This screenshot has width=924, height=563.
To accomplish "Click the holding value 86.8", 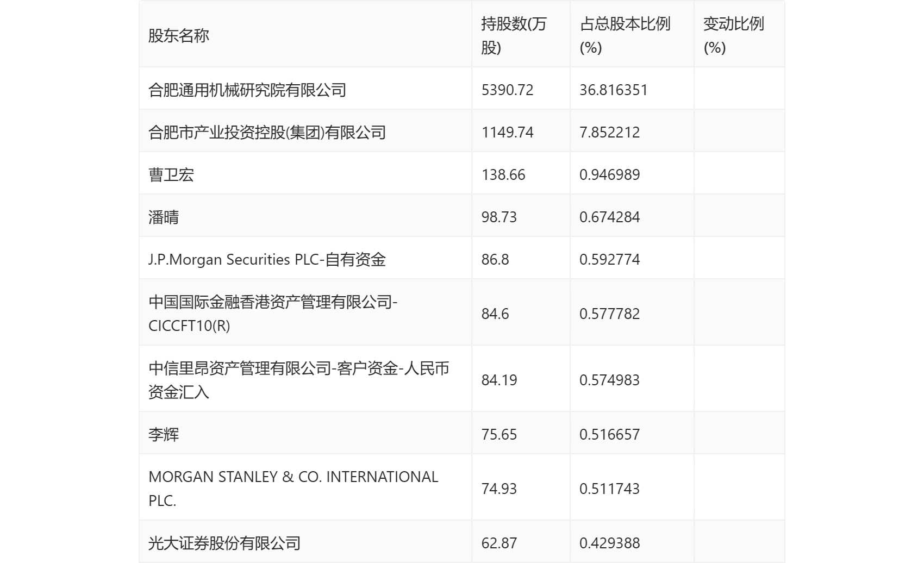I will coord(495,259).
